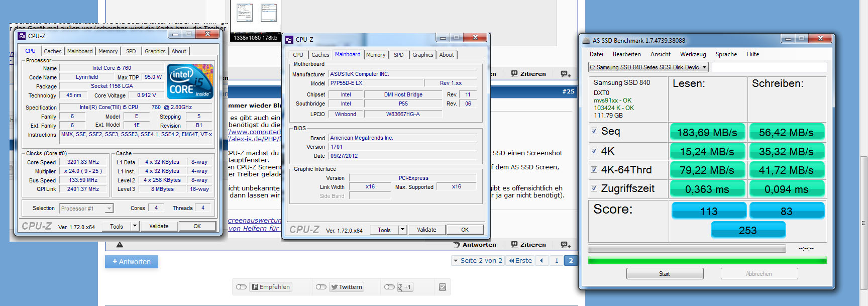
Task: Switch to SPD tab in left CPU-Z window
Action: coord(131,51)
